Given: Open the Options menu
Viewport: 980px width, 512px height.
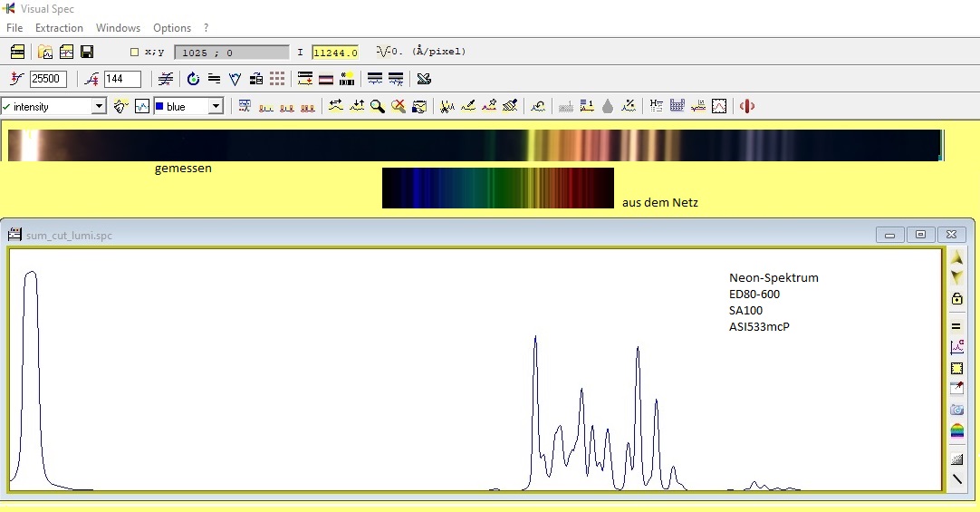Looking at the screenshot, I should pos(172,28).
